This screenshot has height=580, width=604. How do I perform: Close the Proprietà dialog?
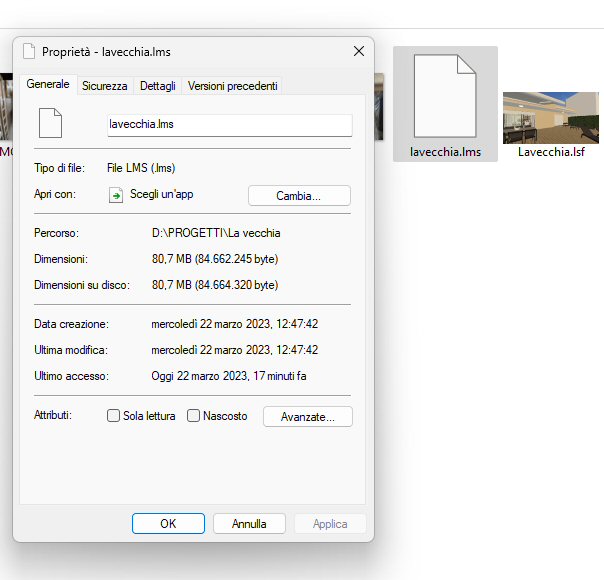pos(359,51)
